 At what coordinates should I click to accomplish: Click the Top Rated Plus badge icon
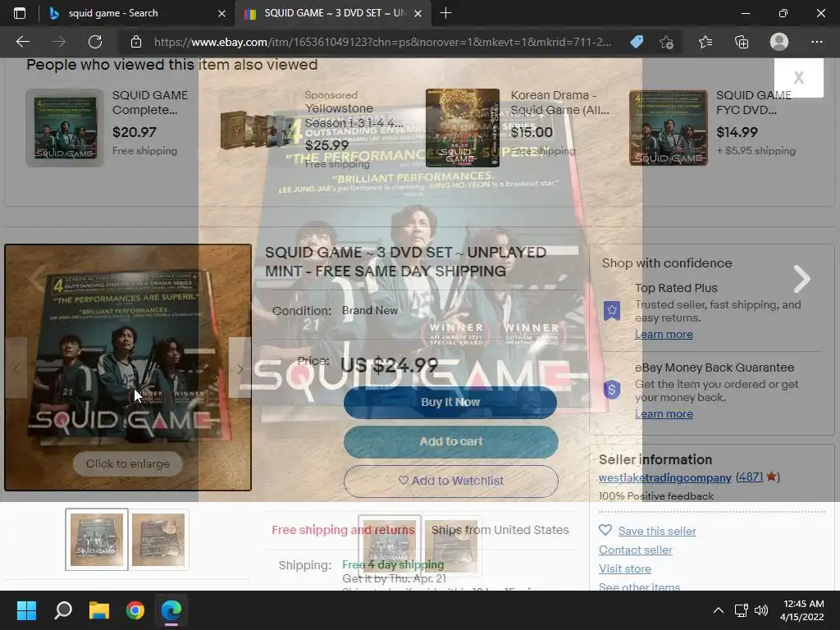612,310
